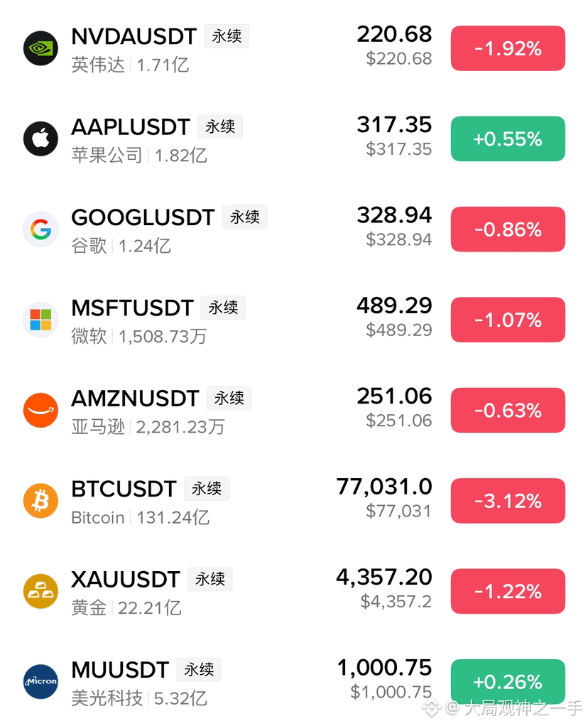Toggle NVDAUSDT -1.92% change badge
Viewport: 588px width, 726px height.
(508, 48)
